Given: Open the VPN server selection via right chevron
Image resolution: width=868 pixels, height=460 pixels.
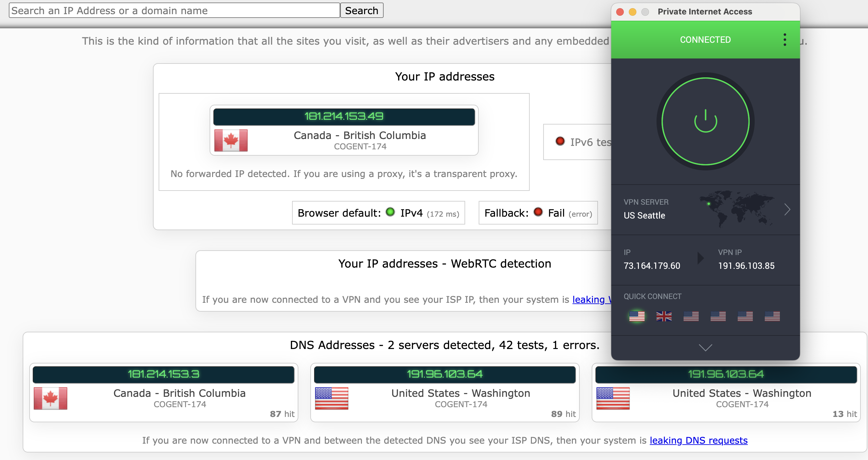Looking at the screenshot, I should click(787, 209).
